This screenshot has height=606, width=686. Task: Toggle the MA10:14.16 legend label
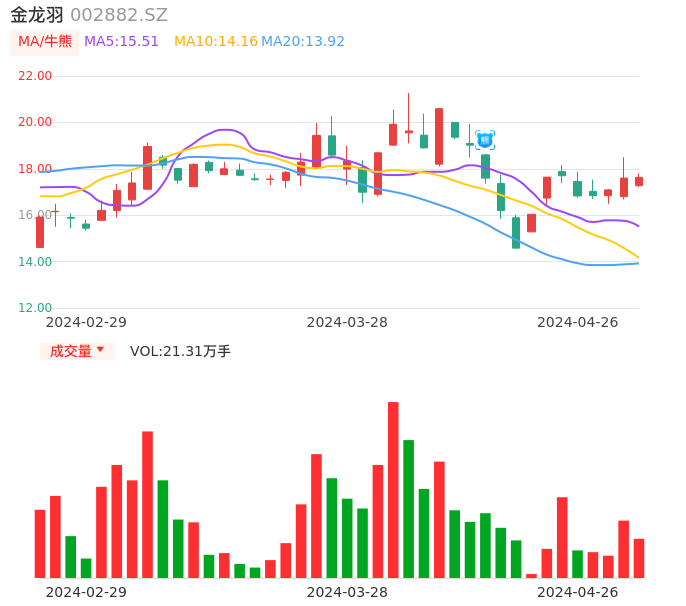pyautogui.click(x=215, y=42)
